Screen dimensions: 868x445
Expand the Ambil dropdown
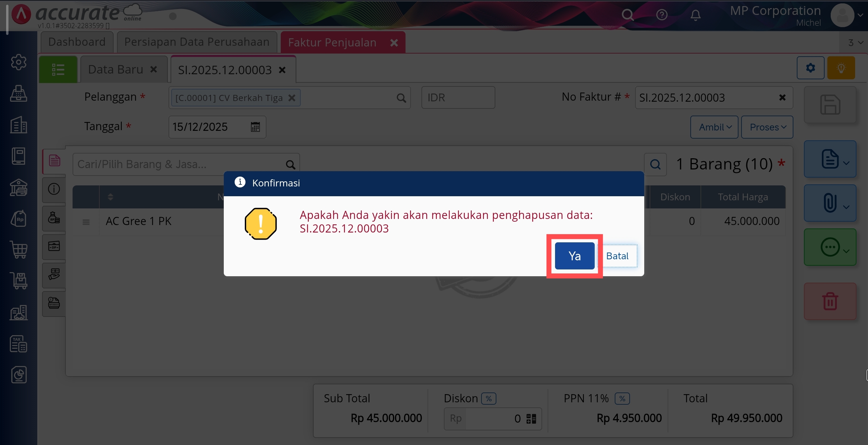pyautogui.click(x=714, y=127)
